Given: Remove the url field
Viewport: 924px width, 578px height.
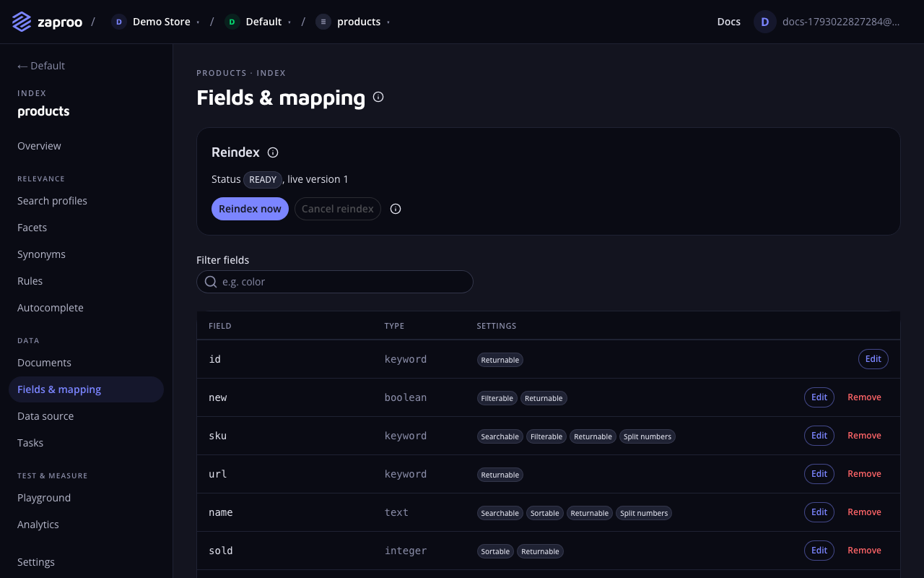Looking at the screenshot, I should [864, 474].
